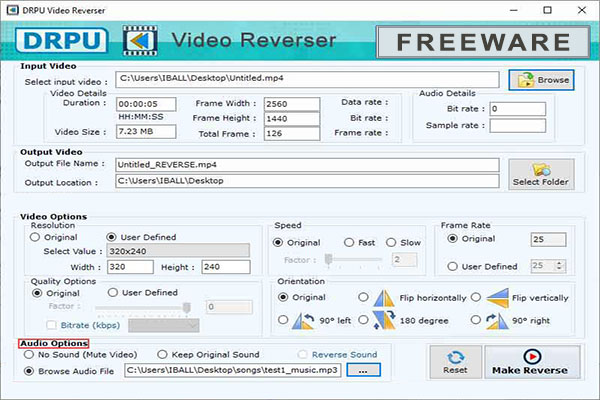
Task: Choose Reverse Sound option
Action: 302,355
